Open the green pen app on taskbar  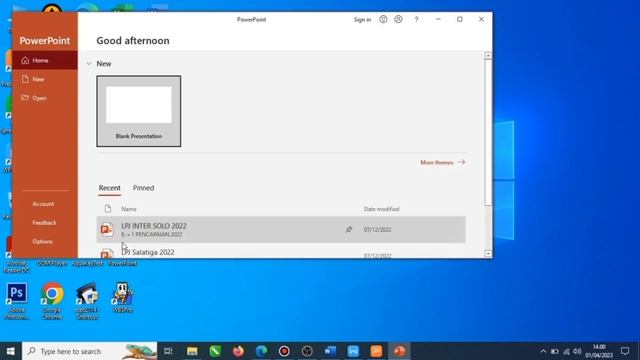coord(215,351)
